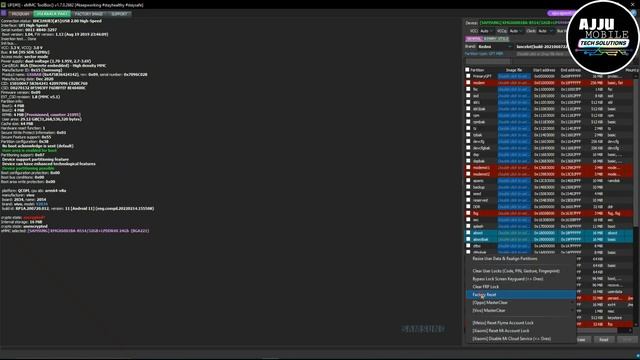Viewport: 640px width, 360px height.
Task: Choose Resize User Data & Realign Partitions
Action: [x=521, y=259]
